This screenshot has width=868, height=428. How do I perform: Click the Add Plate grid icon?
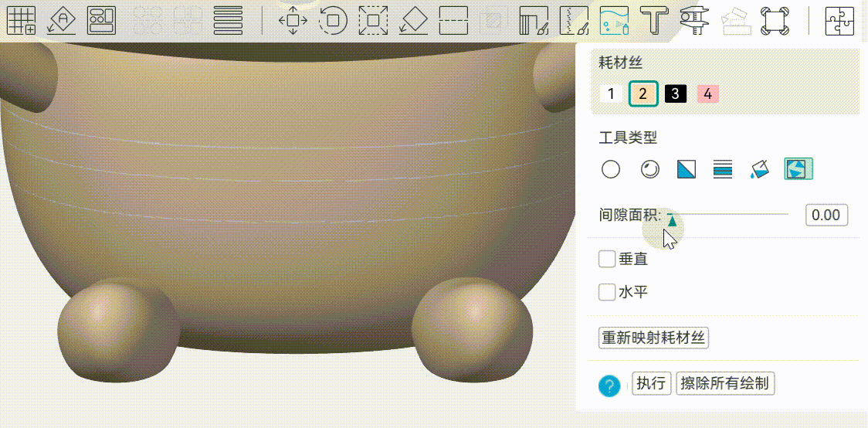tap(21, 21)
